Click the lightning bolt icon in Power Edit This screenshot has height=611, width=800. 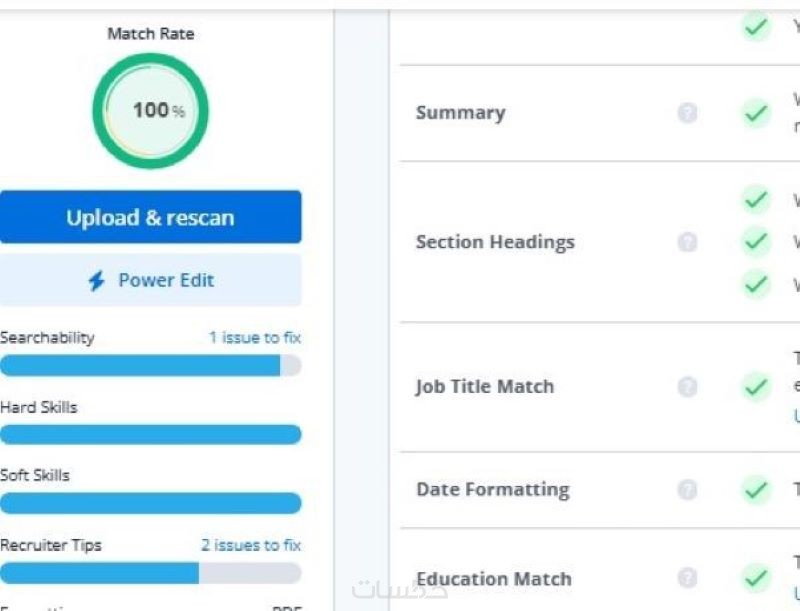pyautogui.click(x=96, y=281)
